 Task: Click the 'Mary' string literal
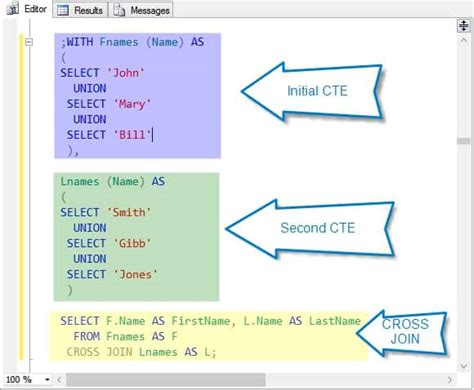(132, 104)
